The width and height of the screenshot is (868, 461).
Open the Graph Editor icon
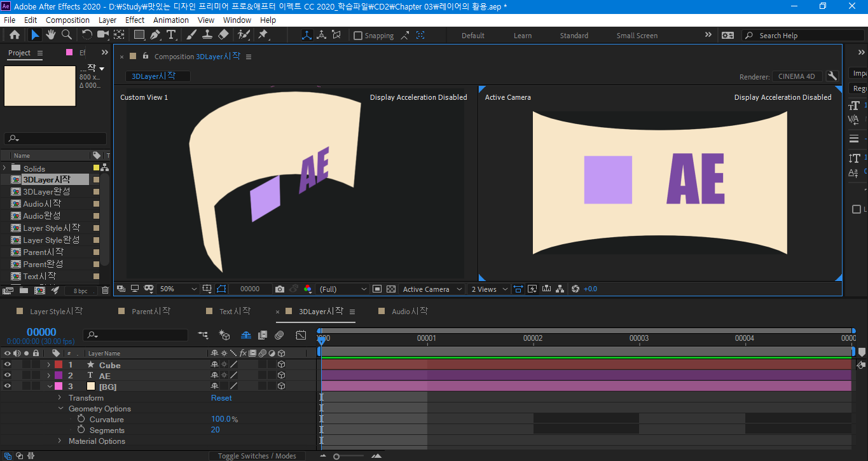pos(301,334)
